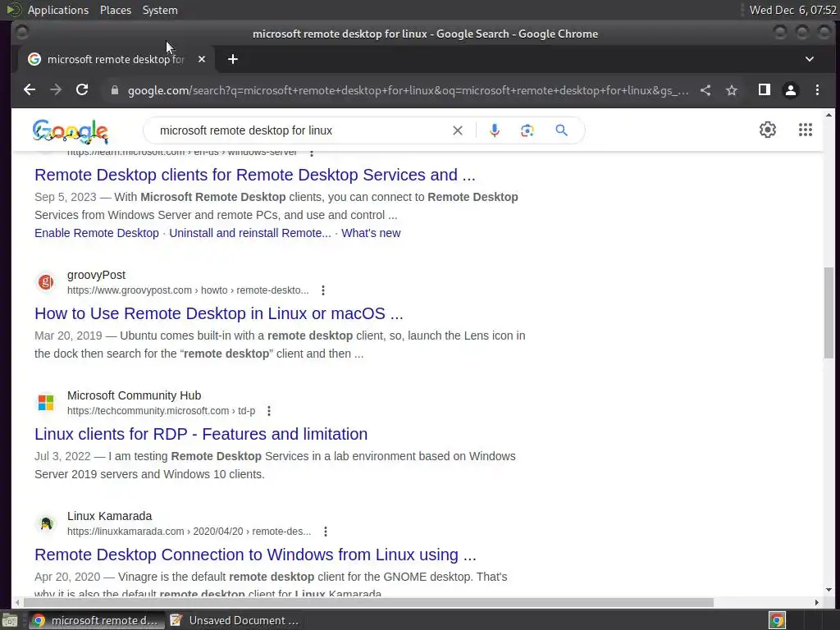Click the show desktop icon in bottom panel
Image resolution: width=840 pixels, height=630 pixels.
[x=10, y=620]
